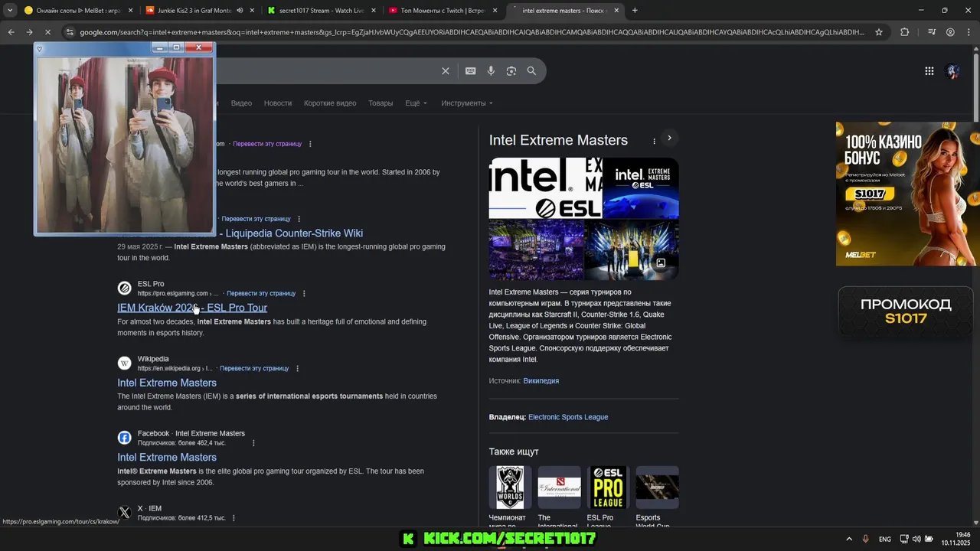Screen dimensions: 980x551
Task: Click the address bar URL field
Action: (x=472, y=32)
